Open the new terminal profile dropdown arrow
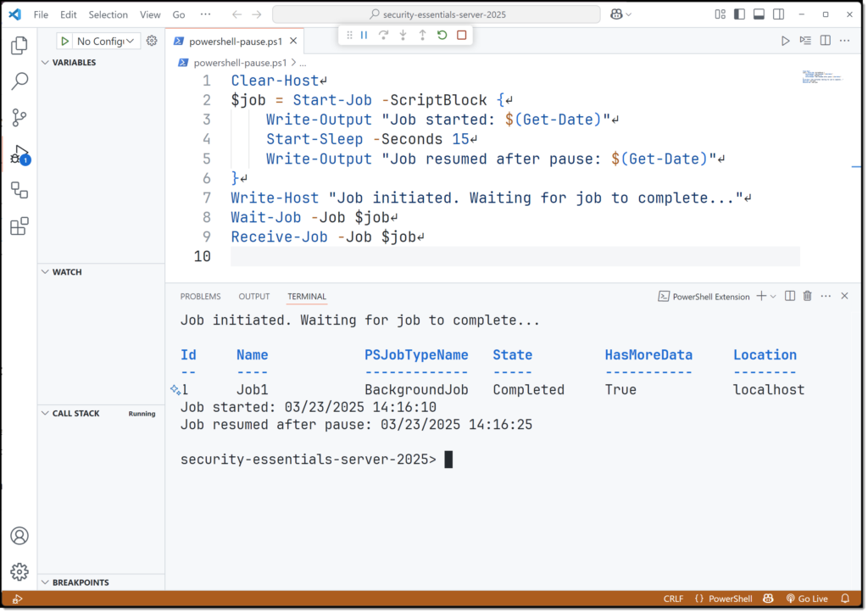The height and width of the screenshot is (613, 868). 773,296
